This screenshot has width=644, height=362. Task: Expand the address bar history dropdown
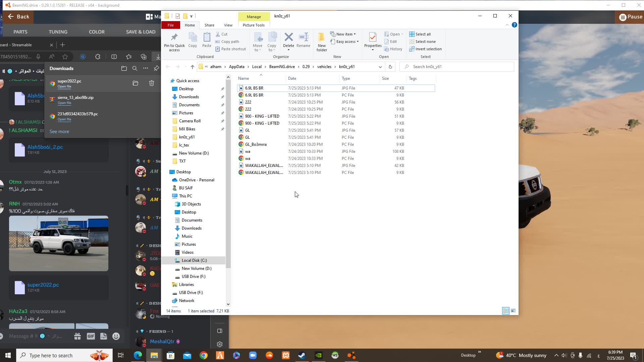(380, 67)
